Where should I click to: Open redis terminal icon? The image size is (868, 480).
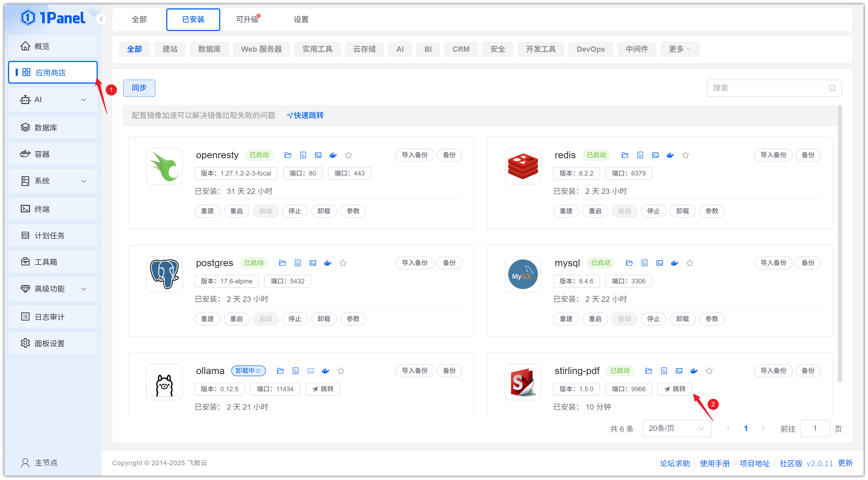coord(655,155)
